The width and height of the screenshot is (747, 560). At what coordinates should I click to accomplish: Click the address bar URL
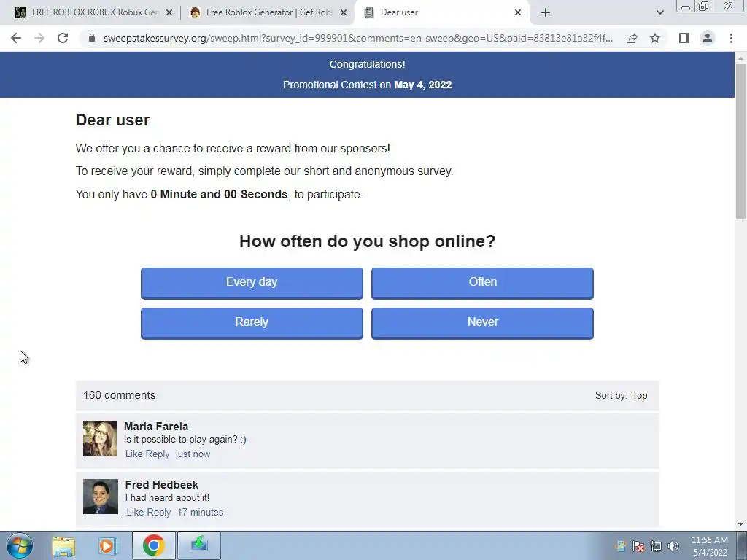pyautogui.click(x=357, y=38)
